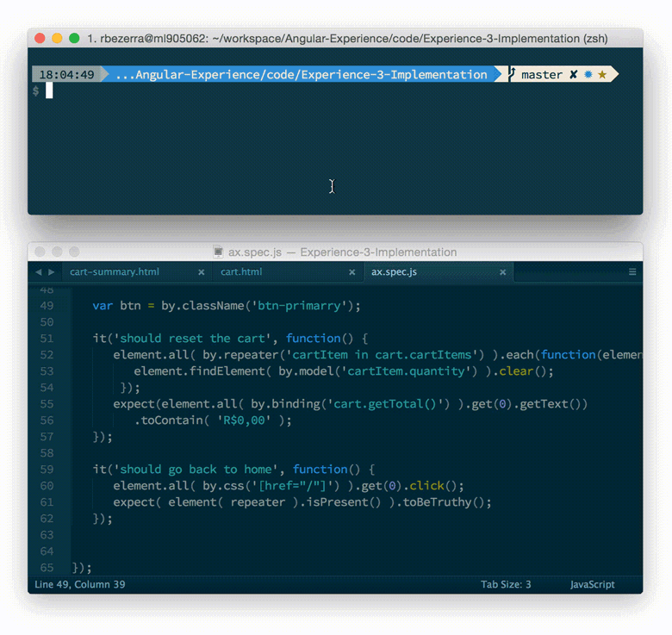Click line number 59 in gutter
Screen dimensions: 672x635
click(x=47, y=470)
